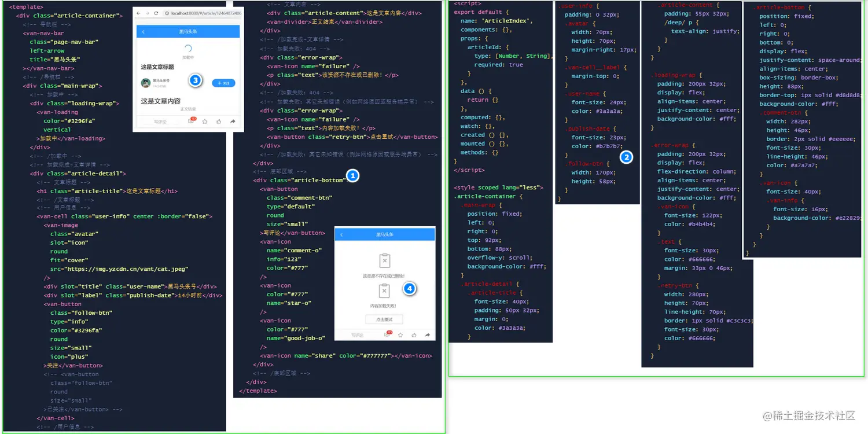This screenshot has height=434, width=868.
Task: Tap nav-bar back chevron in error preview
Action: click(341, 235)
